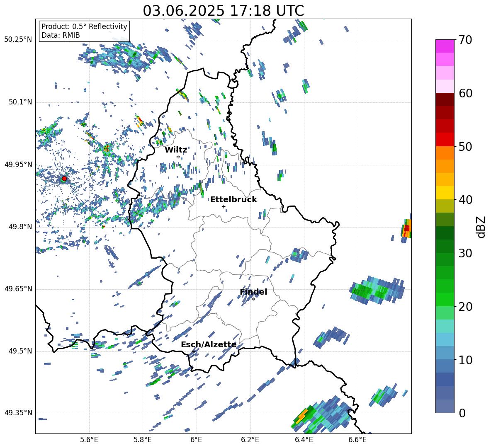Click the colorbar tick label 40

pos(466,200)
